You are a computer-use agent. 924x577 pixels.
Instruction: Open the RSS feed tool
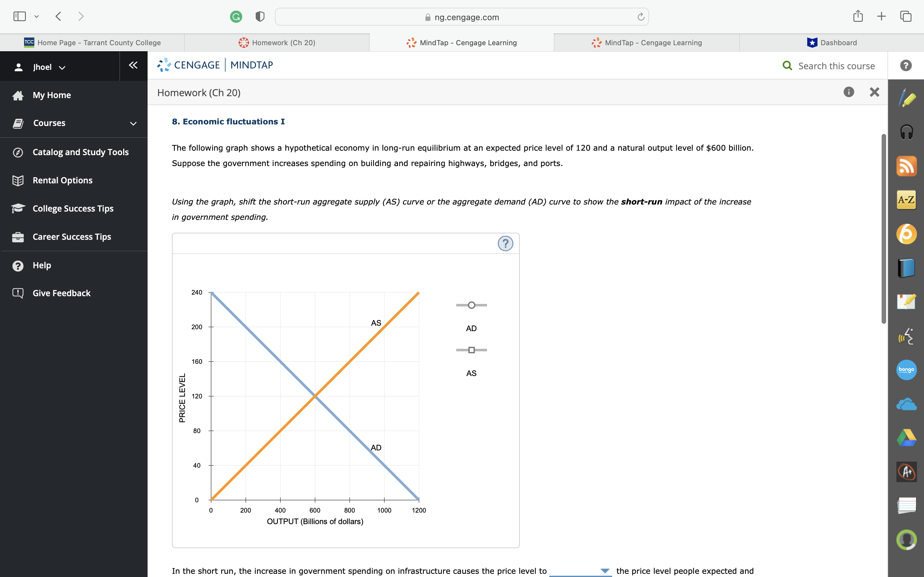[906, 166]
